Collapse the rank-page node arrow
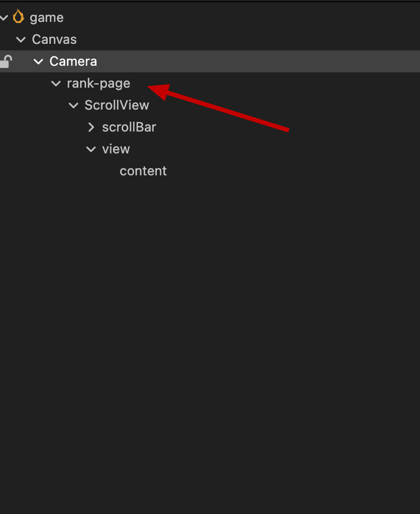Image resolution: width=420 pixels, height=514 pixels. pyautogui.click(x=56, y=83)
